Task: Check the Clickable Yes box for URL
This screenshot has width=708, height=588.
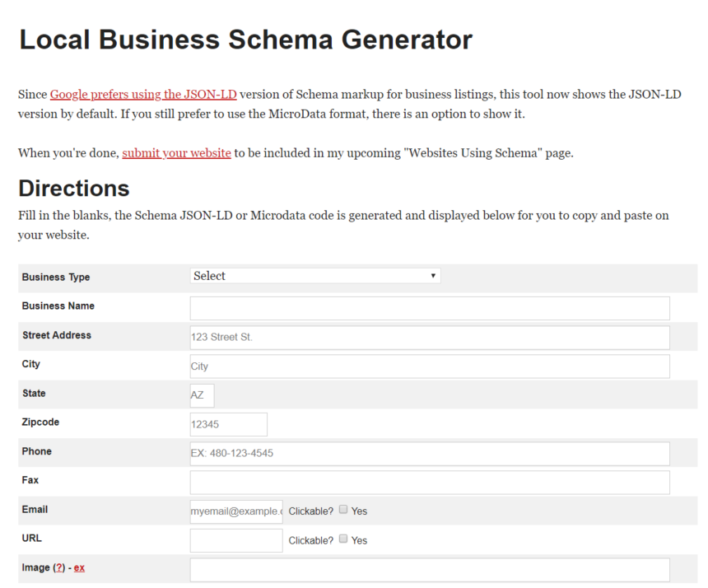Action: 343,539
